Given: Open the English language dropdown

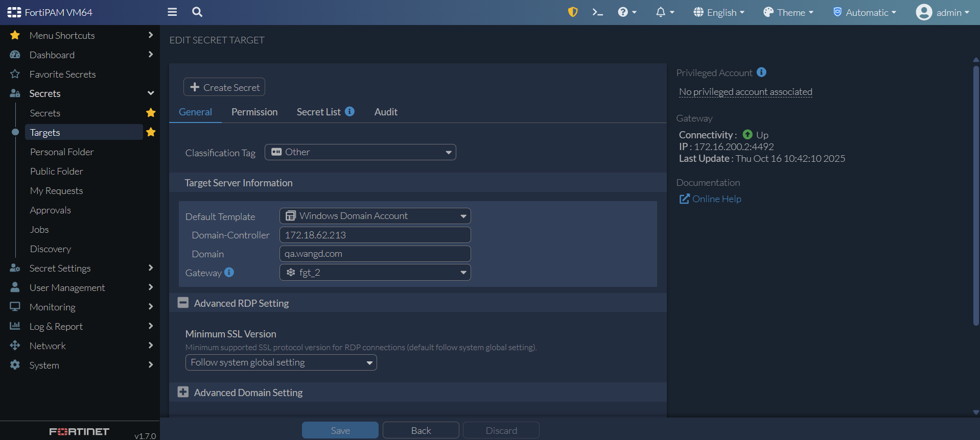Looking at the screenshot, I should (x=719, y=12).
